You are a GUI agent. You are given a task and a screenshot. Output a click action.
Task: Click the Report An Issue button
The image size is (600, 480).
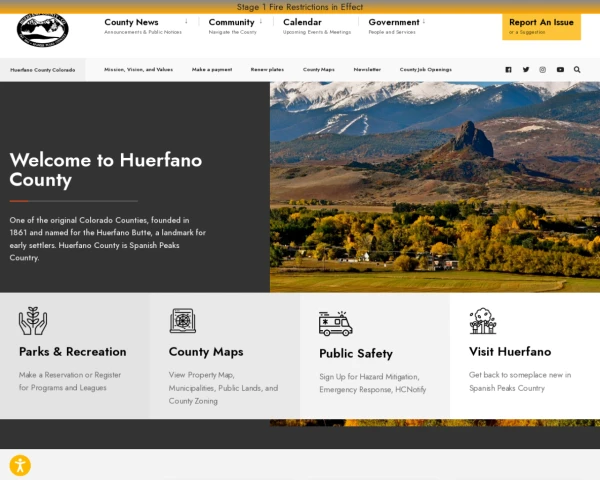coord(541,26)
